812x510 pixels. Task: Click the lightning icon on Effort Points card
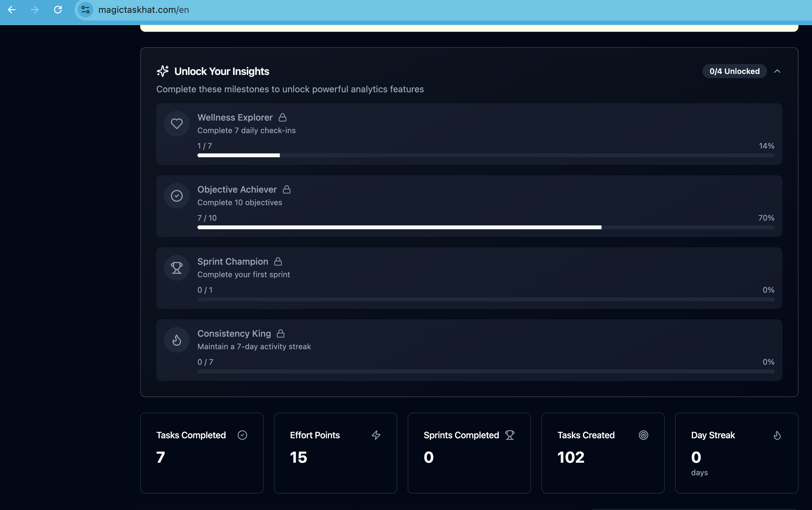(x=376, y=435)
